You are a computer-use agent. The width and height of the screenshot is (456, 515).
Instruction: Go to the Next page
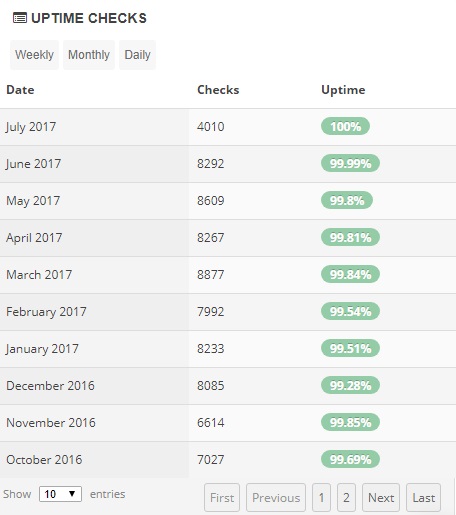tap(381, 497)
